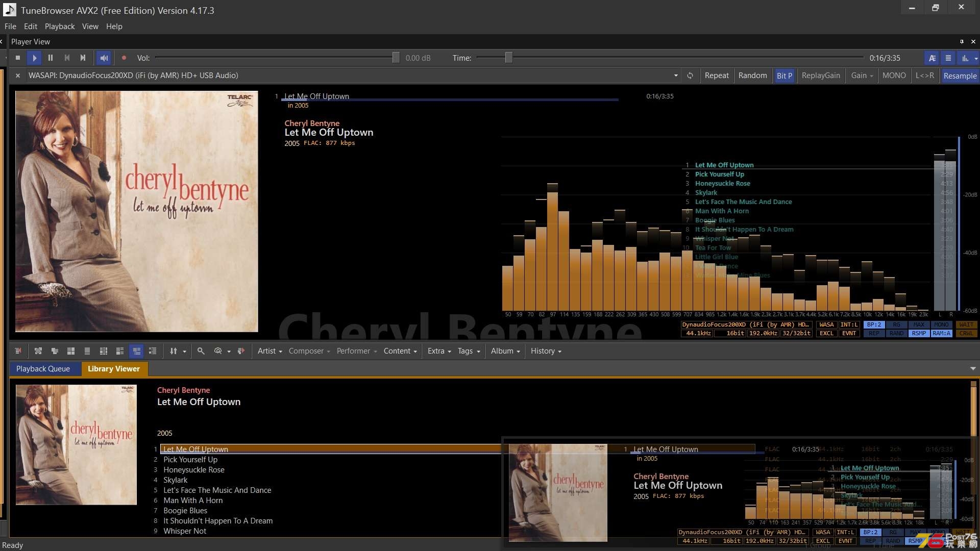The image size is (980, 551).
Task: Select the tile with list view icon
Action: [x=120, y=351]
